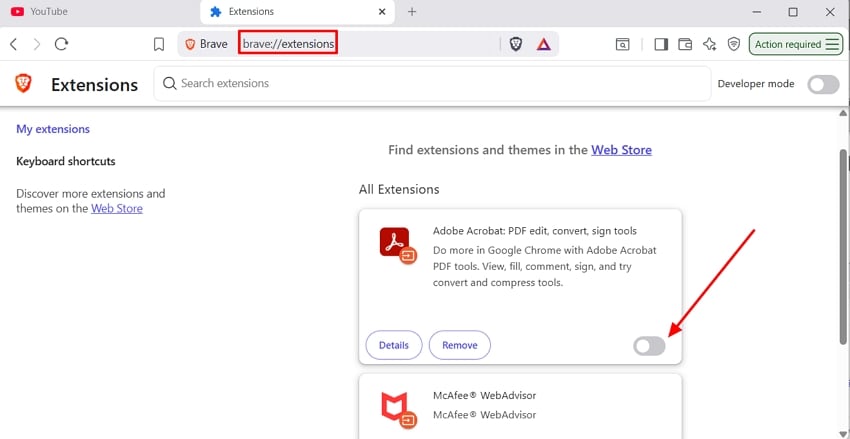
Task: Click the Adobe Acrobat extension icon
Action: 397,245
